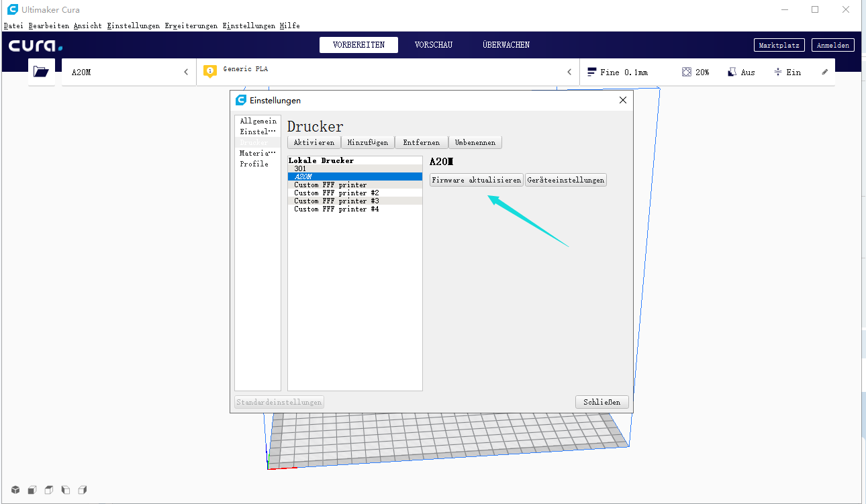Select the left view cube icon

65,490
